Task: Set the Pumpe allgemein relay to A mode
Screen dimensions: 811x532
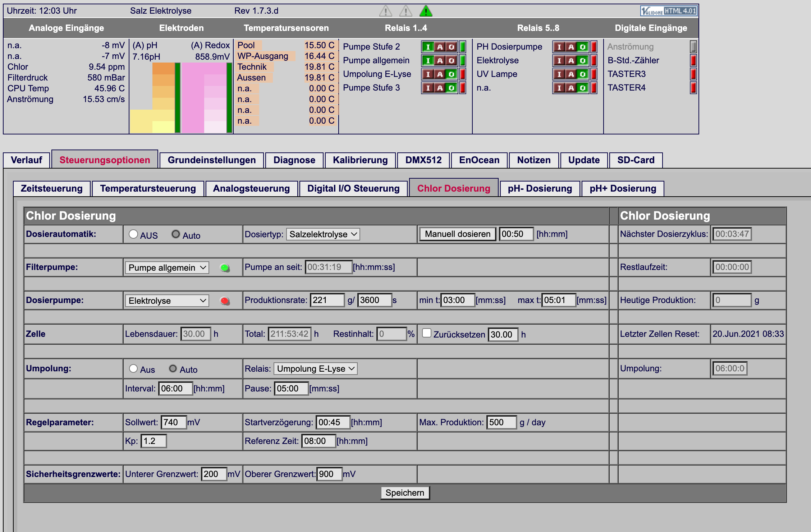Action: click(x=440, y=60)
